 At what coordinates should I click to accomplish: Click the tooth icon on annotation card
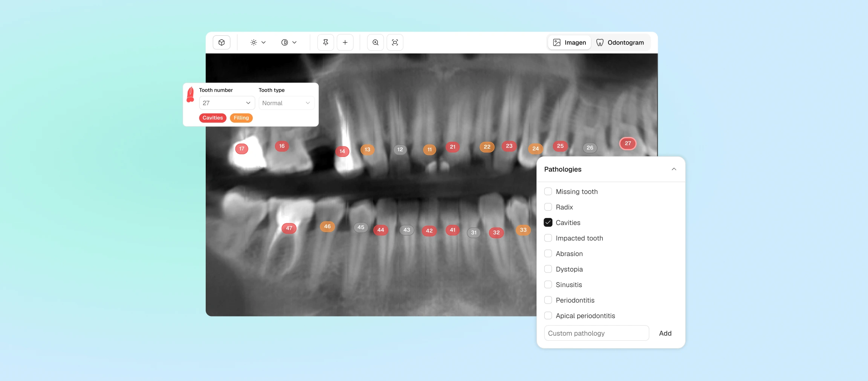pos(191,94)
